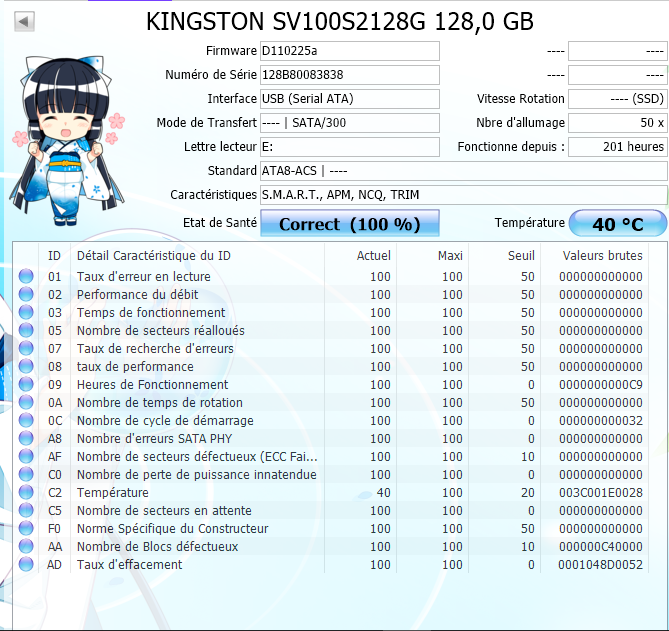Click the Valeurs brutes column header
This screenshot has width=669, height=631.
595,256
